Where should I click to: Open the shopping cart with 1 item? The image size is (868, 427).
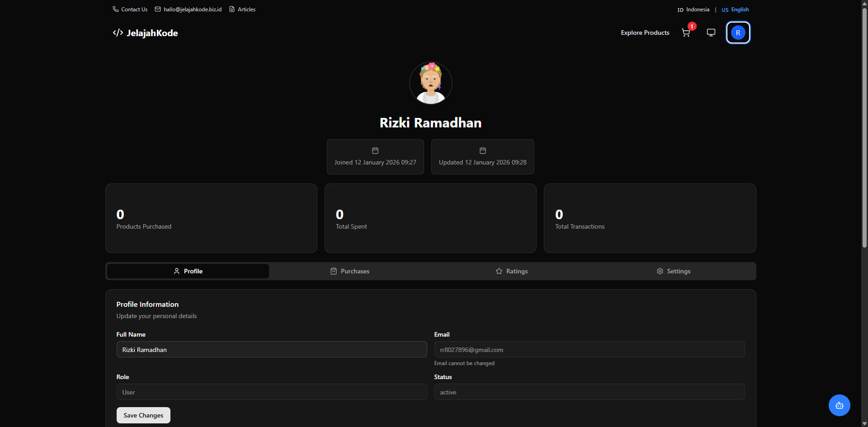pos(686,33)
